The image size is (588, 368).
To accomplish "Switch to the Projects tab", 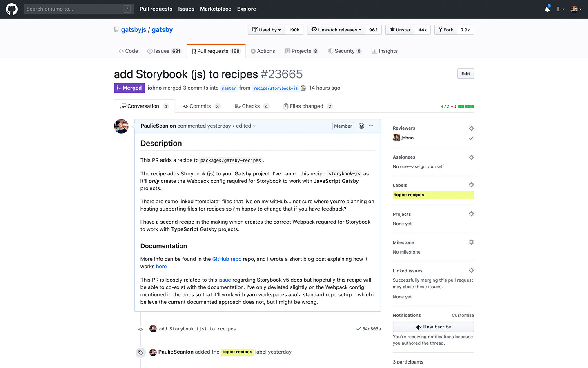I will (301, 51).
